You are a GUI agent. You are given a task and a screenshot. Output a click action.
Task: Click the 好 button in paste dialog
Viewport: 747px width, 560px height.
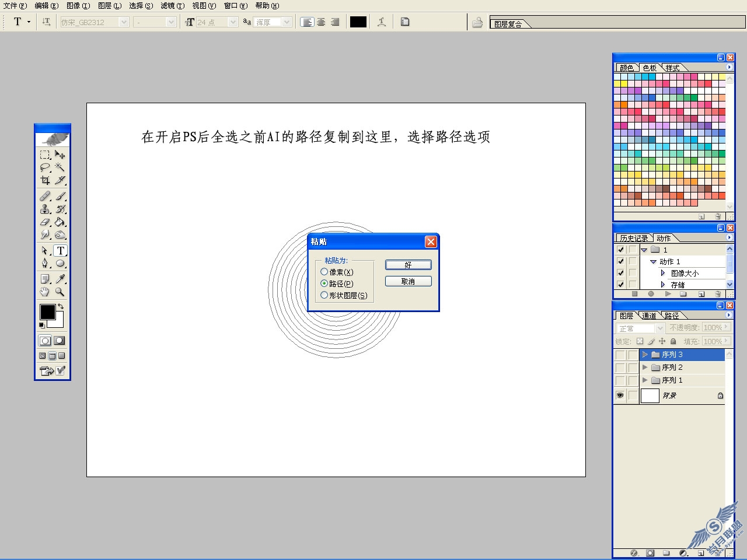point(409,265)
